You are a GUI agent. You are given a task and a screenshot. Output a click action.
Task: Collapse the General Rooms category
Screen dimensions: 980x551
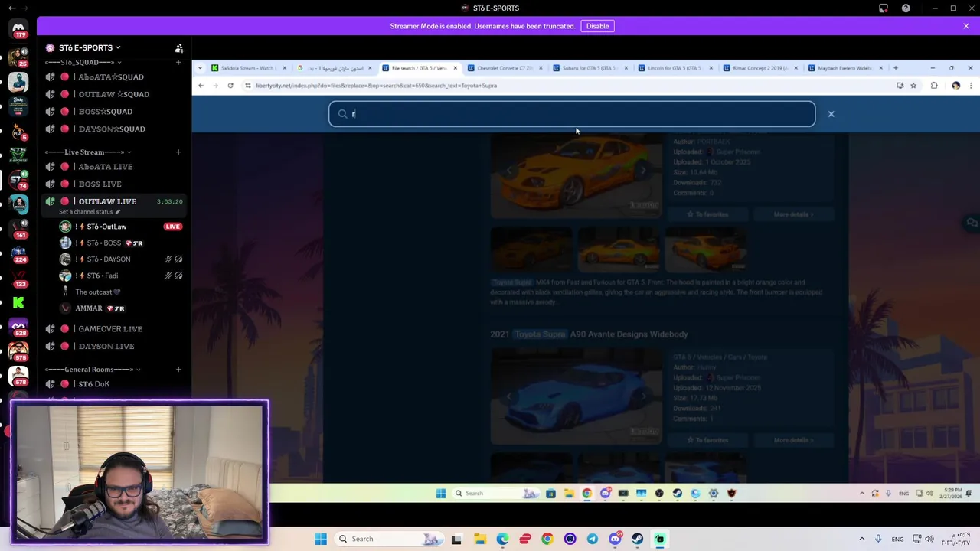93,370
